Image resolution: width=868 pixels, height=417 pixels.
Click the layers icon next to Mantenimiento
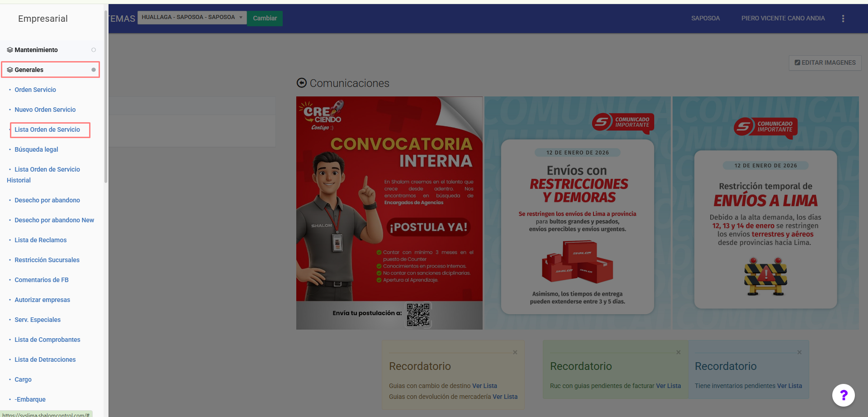9,50
